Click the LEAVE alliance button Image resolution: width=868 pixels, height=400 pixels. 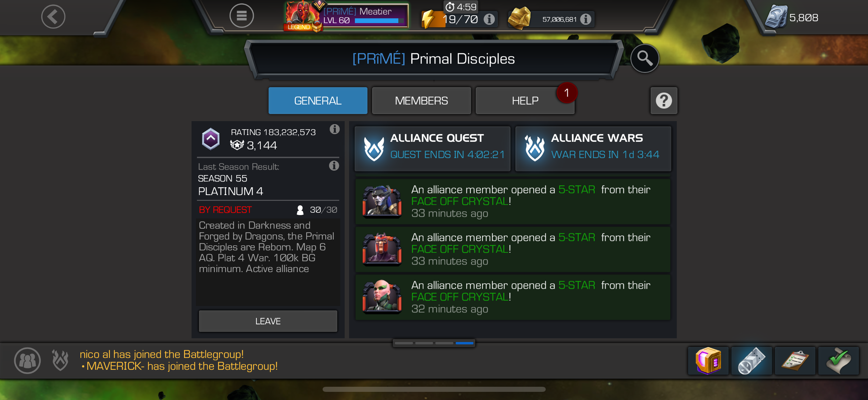[x=268, y=321]
